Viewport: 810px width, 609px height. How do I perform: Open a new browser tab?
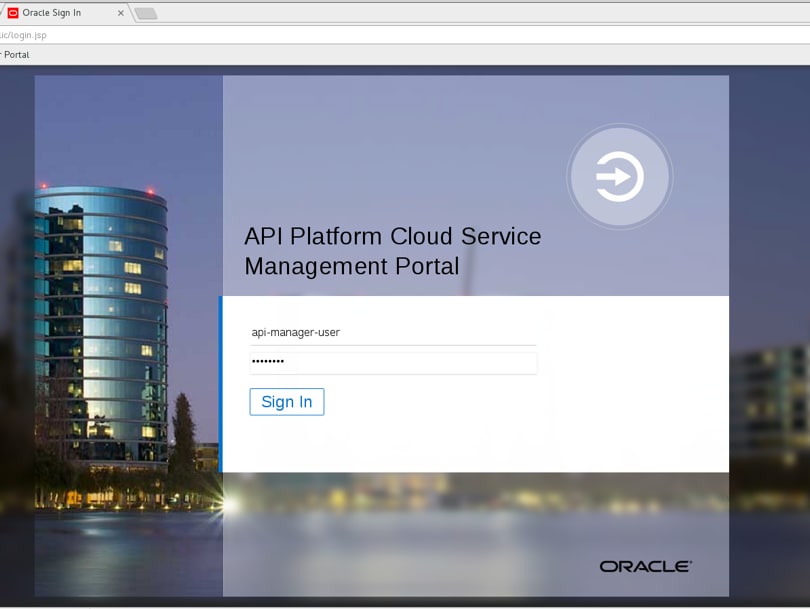[x=144, y=13]
